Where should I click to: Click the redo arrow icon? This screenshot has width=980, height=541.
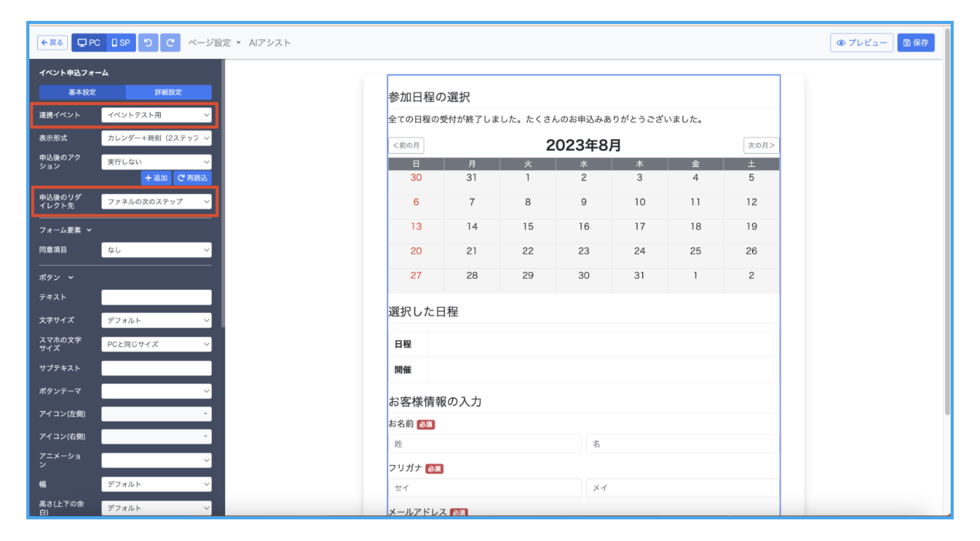(170, 43)
